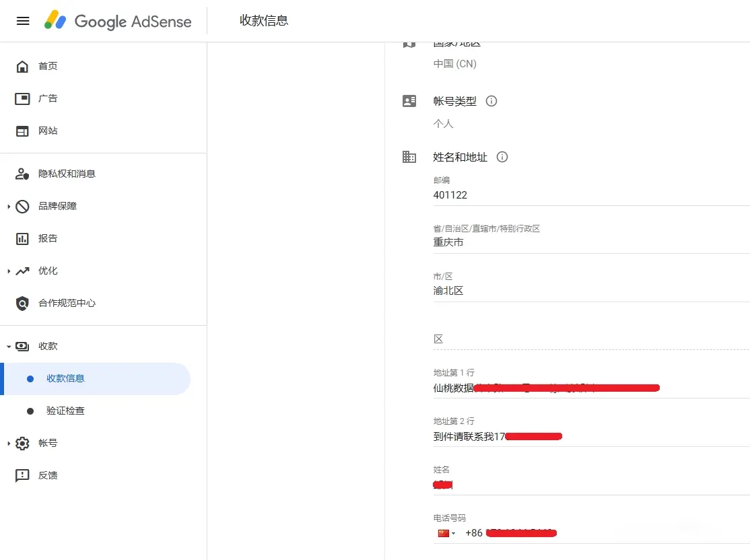Switch to the 收款信息 payments page
The image size is (750, 560).
coord(65,378)
